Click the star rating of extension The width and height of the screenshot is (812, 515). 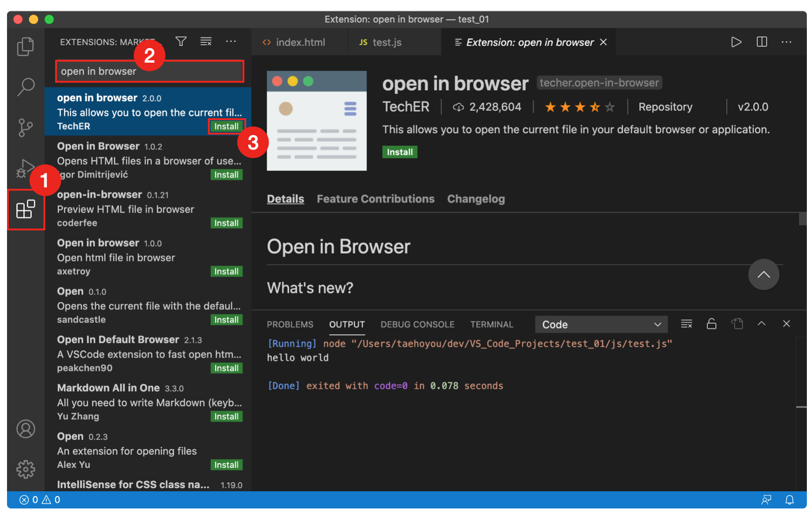click(x=580, y=107)
